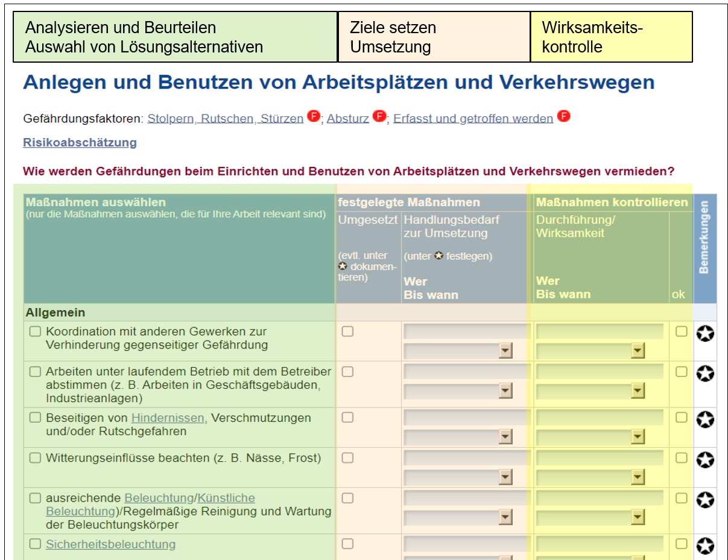Open remarks star icon for Witterungseinflüsse row
This screenshot has height=560, width=728.
tap(705, 461)
